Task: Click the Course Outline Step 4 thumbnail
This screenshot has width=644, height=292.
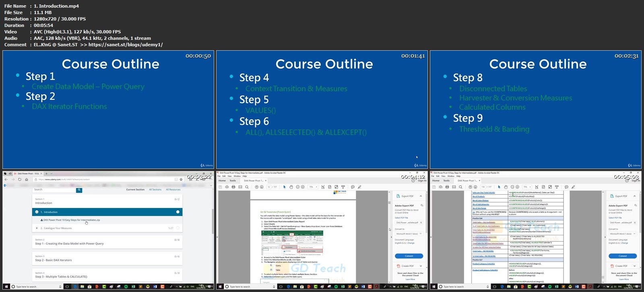Action: pyautogui.click(x=322, y=109)
